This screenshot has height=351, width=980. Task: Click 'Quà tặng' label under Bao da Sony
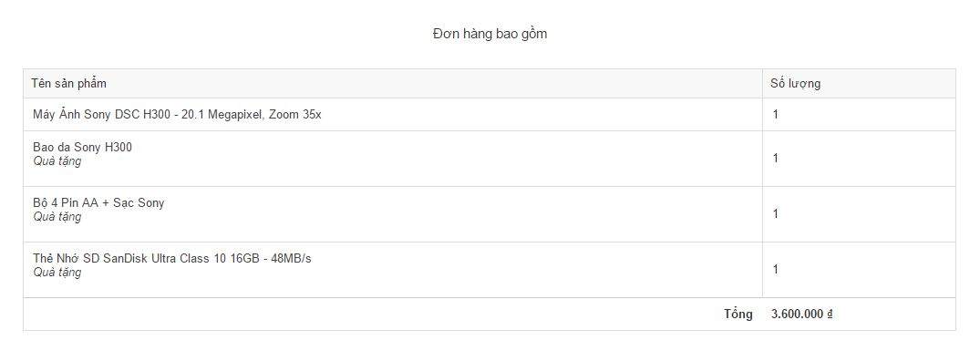point(57,161)
